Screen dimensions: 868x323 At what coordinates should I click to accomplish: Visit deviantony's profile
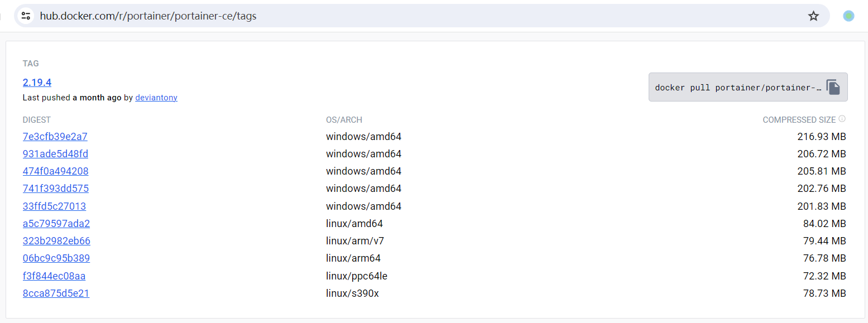[x=156, y=97]
